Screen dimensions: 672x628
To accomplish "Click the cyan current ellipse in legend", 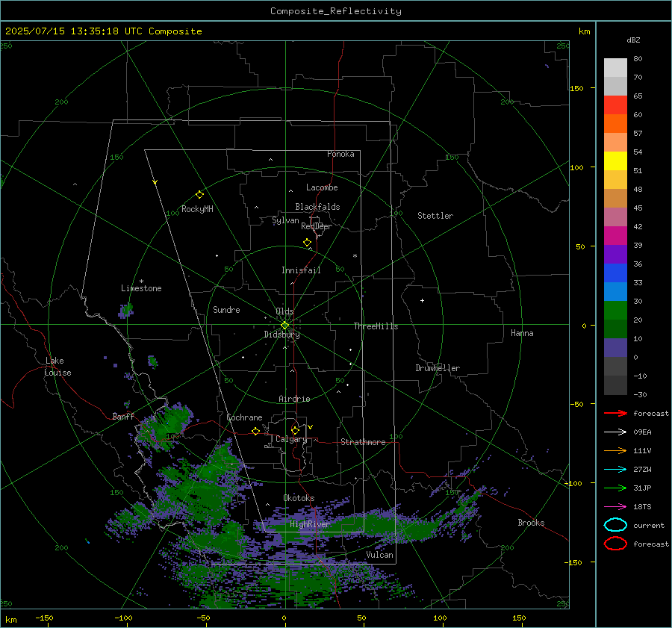I will tap(615, 525).
